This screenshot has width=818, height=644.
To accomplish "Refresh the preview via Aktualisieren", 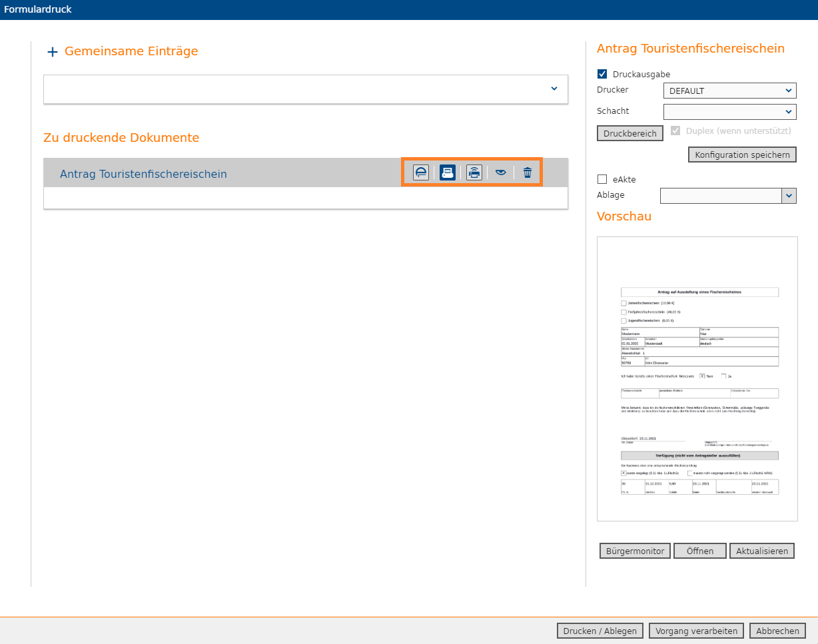I will tap(761, 551).
